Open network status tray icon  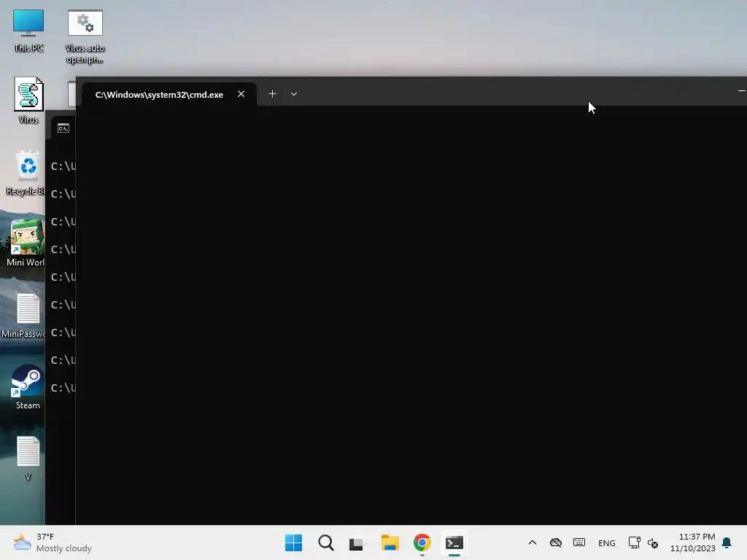[x=634, y=542]
